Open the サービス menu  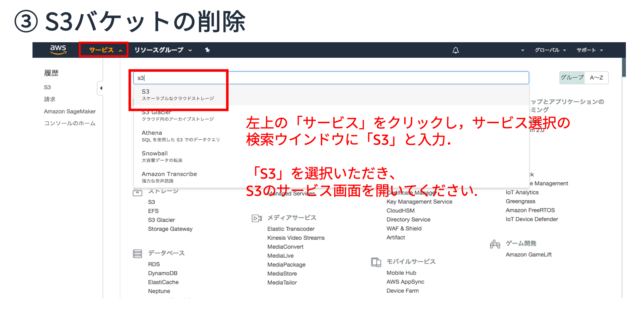click(106, 50)
